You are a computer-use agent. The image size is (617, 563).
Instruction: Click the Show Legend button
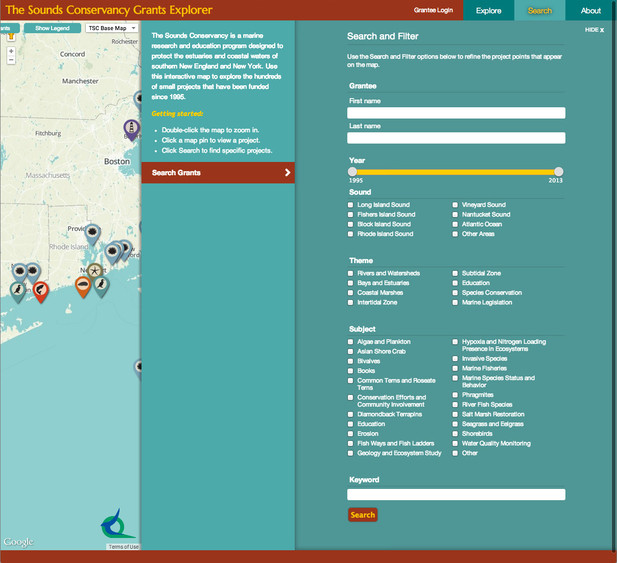pos(52,28)
